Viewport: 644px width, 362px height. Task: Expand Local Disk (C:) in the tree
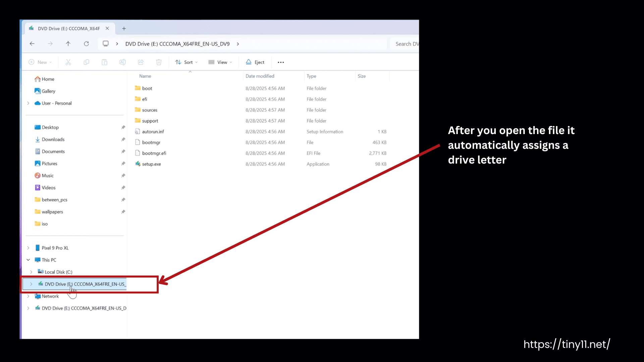coord(32,272)
